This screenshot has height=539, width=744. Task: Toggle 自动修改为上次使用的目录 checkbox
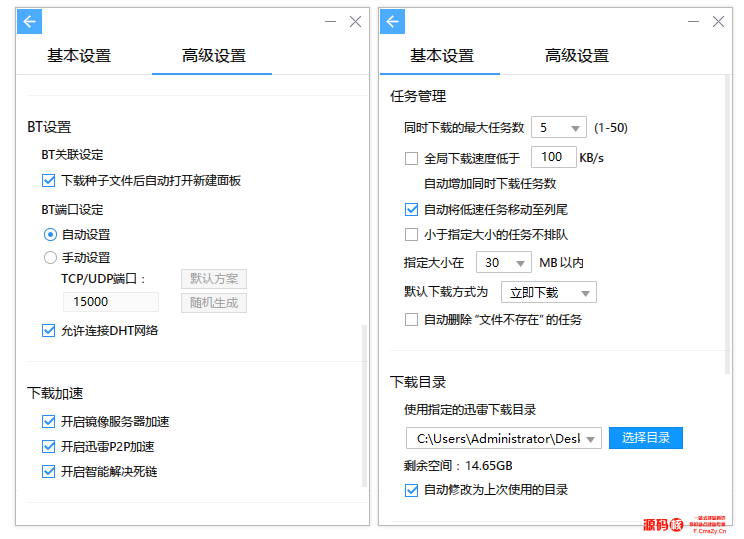click(x=411, y=490)
